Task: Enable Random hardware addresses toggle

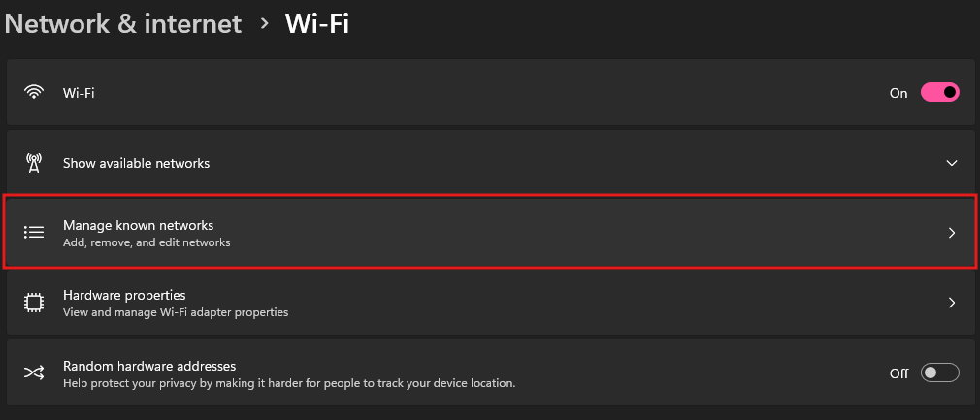Action: [939, 373]
